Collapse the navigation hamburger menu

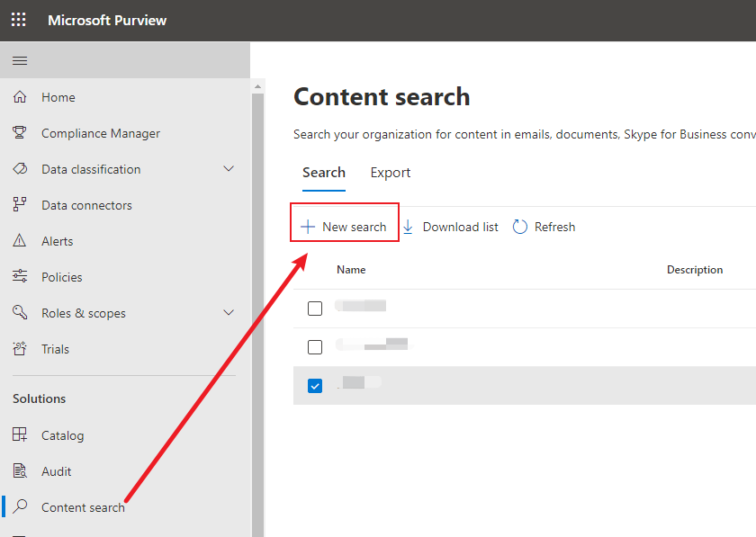pos(20,61)
